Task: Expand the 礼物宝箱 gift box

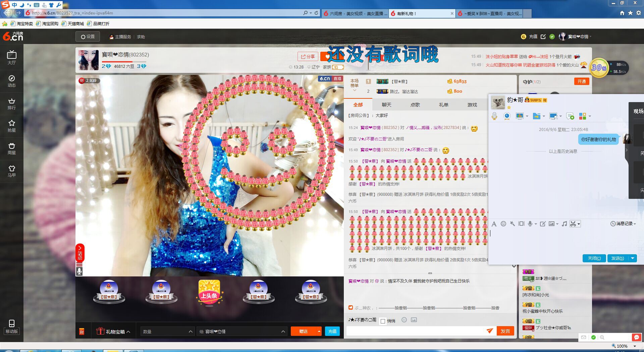Action: pyautogui.click(x=113, y=332)
